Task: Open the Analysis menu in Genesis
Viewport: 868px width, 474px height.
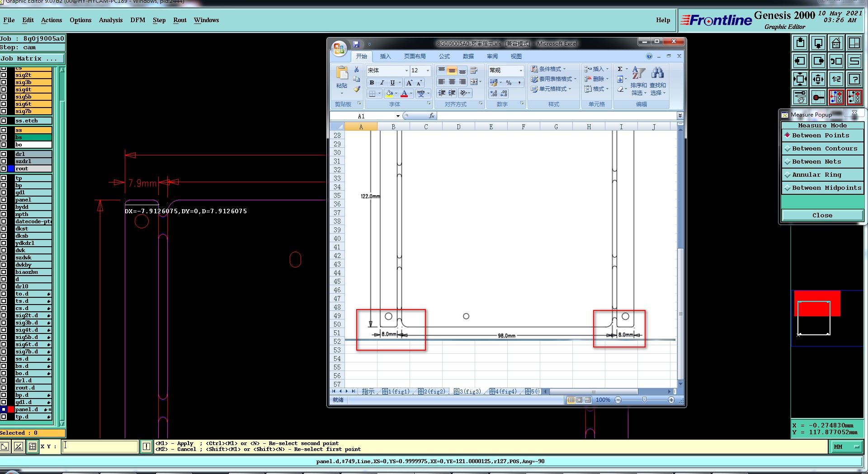Action: click(x=111, y=20)
